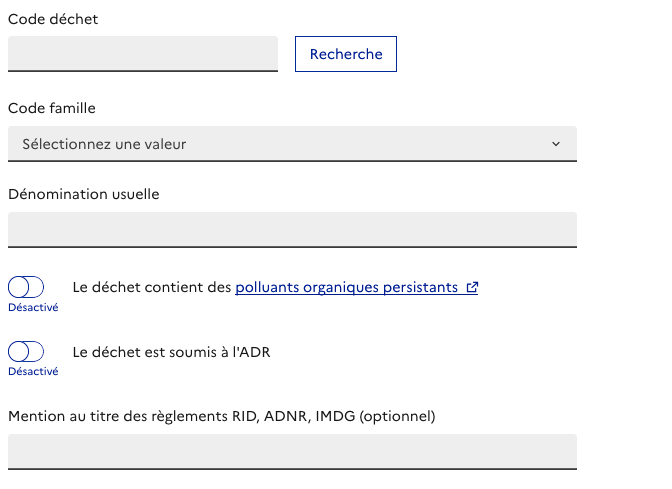Click the Sélectionnez une valeur placeholder text
The width and height of the screenshot is (672, 489).
104,144
